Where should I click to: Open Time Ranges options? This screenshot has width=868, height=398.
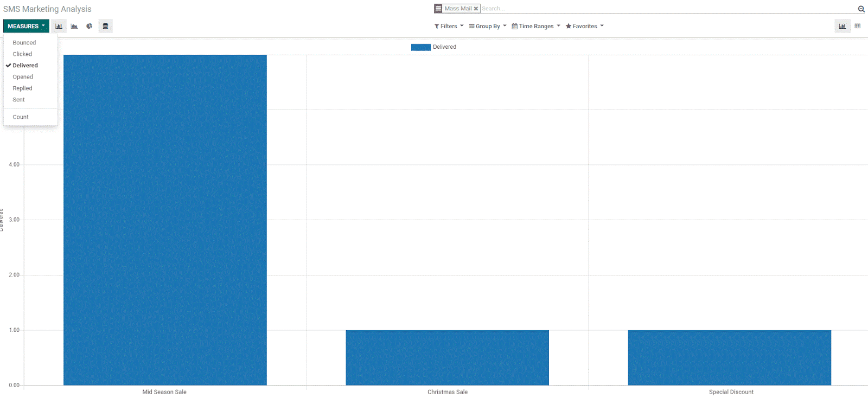pyautogui.click(x=536, y=26)
